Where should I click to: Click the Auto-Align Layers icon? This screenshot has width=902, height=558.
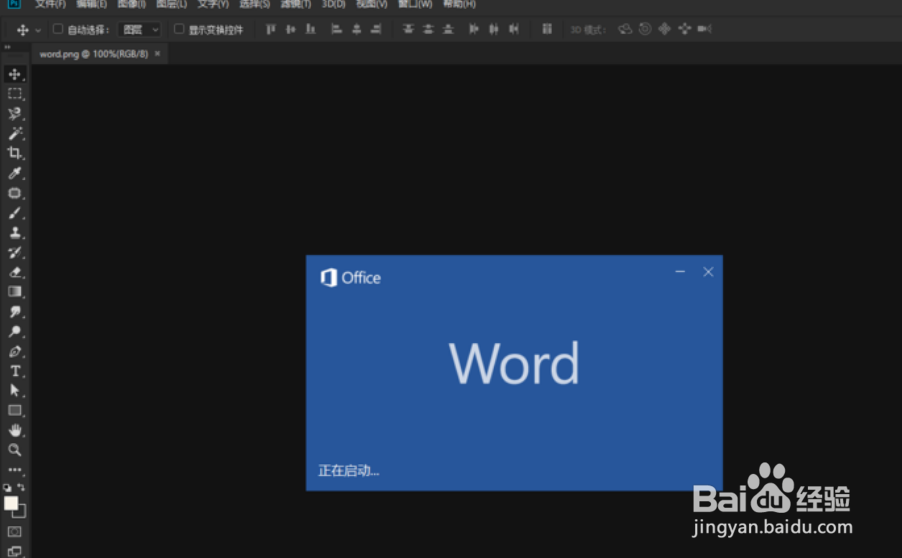[547, 29]
